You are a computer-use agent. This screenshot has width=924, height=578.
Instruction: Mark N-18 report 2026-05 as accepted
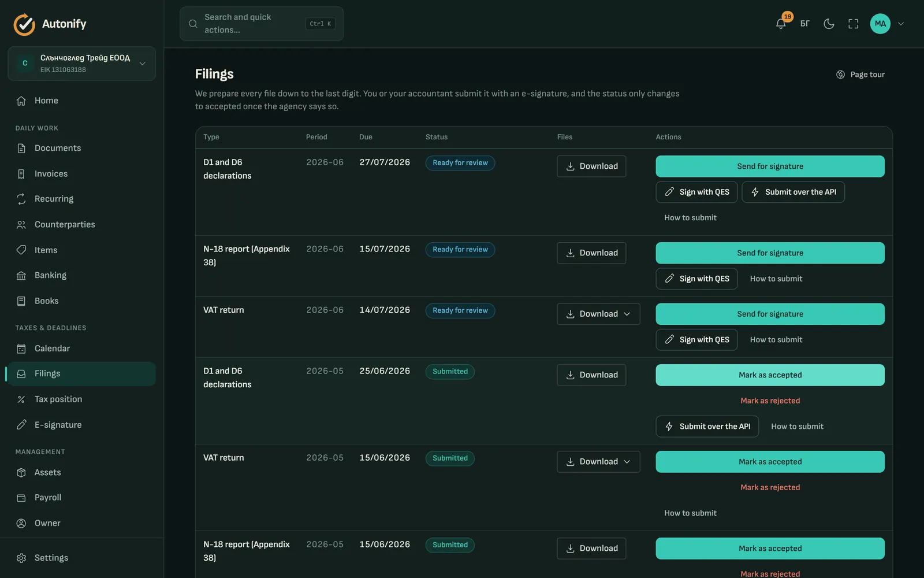pos(770,549)
